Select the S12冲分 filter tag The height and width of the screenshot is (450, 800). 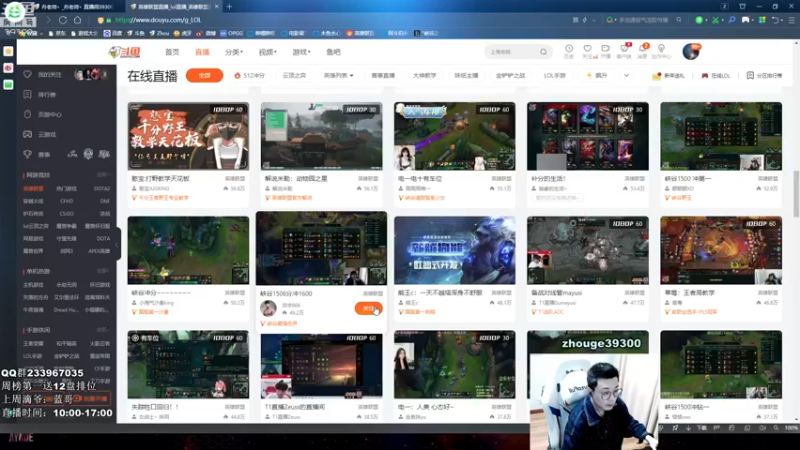(x=249, y=76)
